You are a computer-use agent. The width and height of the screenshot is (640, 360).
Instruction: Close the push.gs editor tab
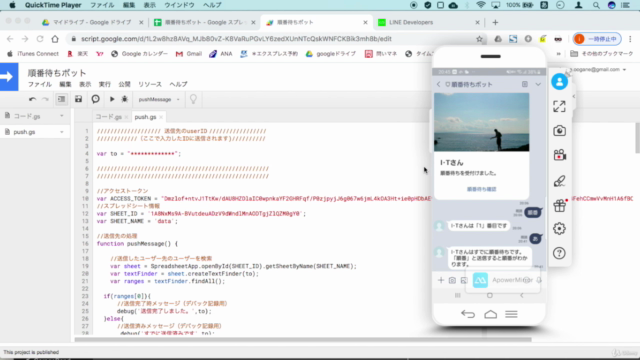click(x=161, y=117)
